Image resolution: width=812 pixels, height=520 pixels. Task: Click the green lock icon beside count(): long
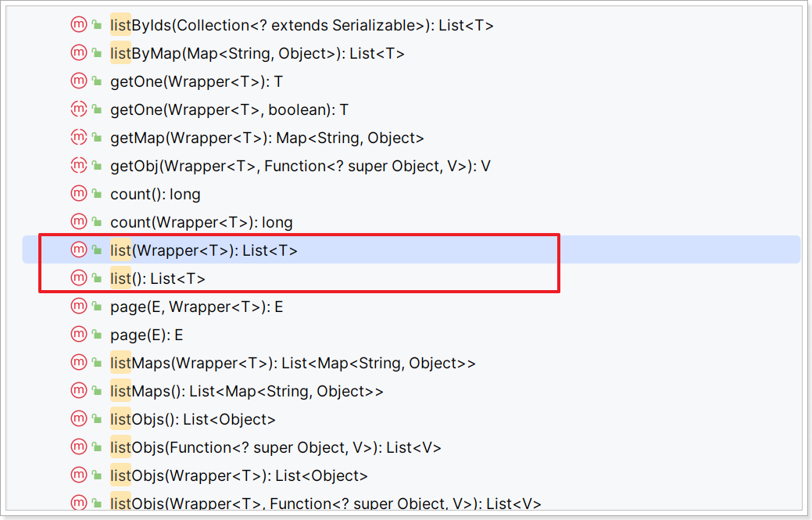(97, 194)
